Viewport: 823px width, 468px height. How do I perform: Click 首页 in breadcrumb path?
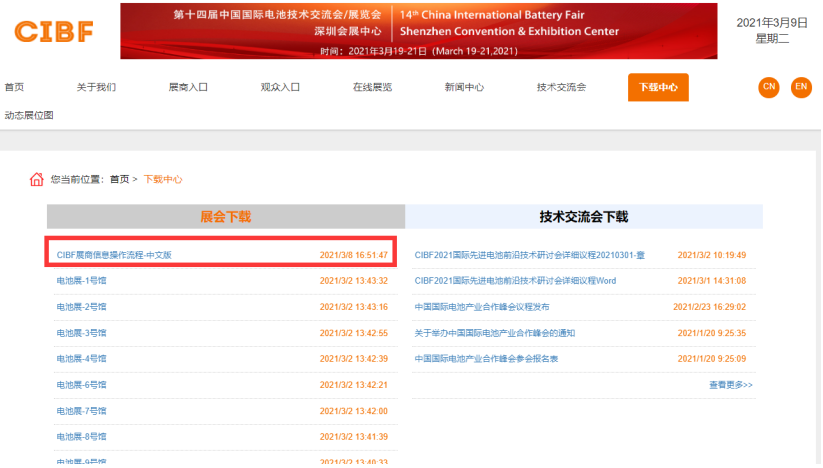point(119,179)
